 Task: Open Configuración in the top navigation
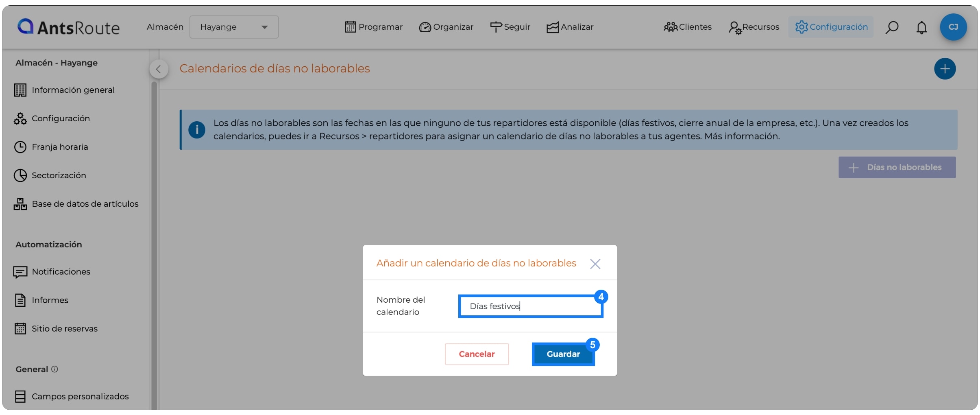tap(831, 27)
